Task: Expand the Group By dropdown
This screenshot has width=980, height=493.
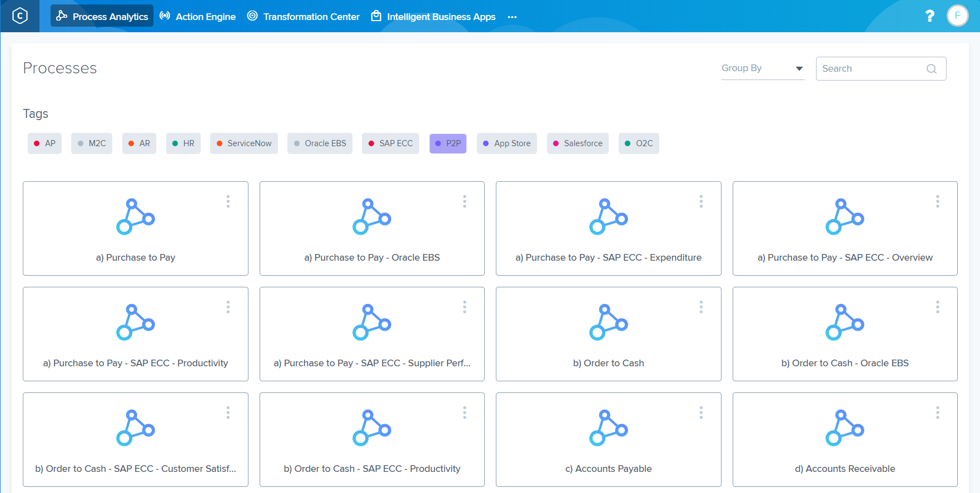Action: coord(762,68)
